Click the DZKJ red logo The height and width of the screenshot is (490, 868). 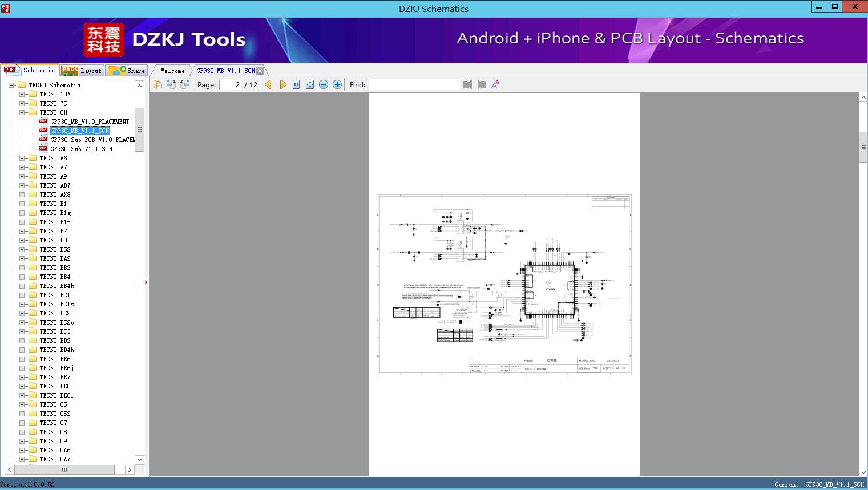tap(103, 40)
